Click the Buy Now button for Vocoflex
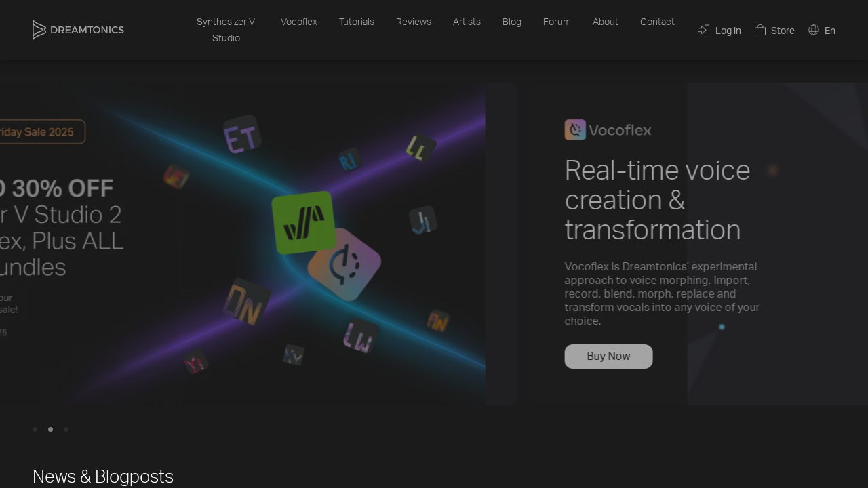Image resolution: width=868 pixels, height=488 pixels. [608, 356]
